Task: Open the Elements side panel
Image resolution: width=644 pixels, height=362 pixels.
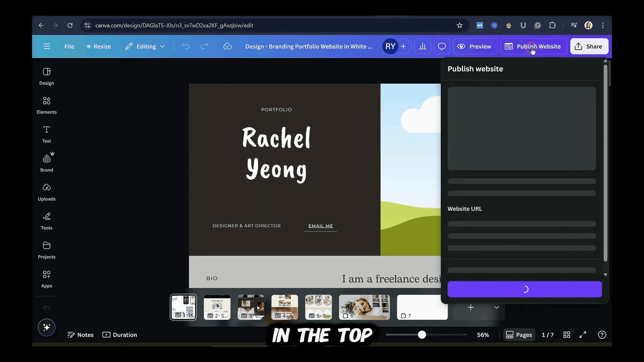Action: [x=47, y=105]
